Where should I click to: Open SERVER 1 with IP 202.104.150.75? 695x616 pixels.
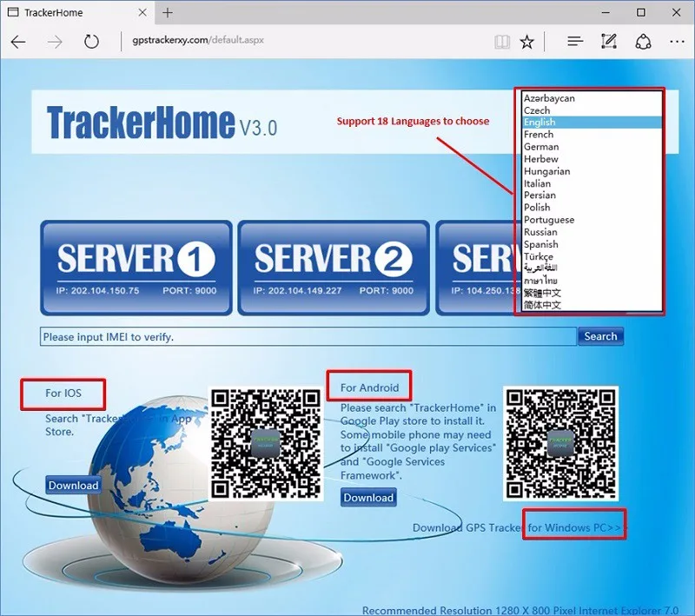coord(136,268)
